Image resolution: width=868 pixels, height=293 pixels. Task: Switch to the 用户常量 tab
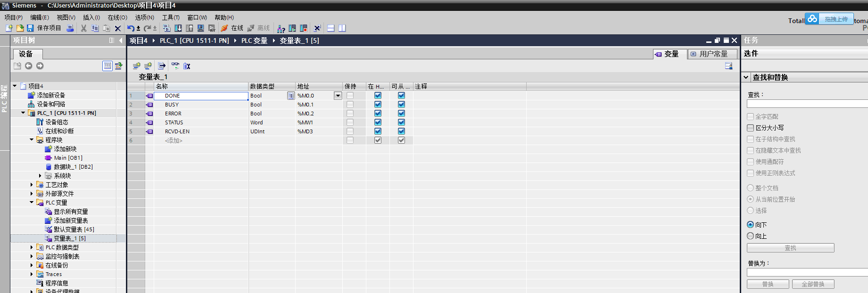click(712, 54)
